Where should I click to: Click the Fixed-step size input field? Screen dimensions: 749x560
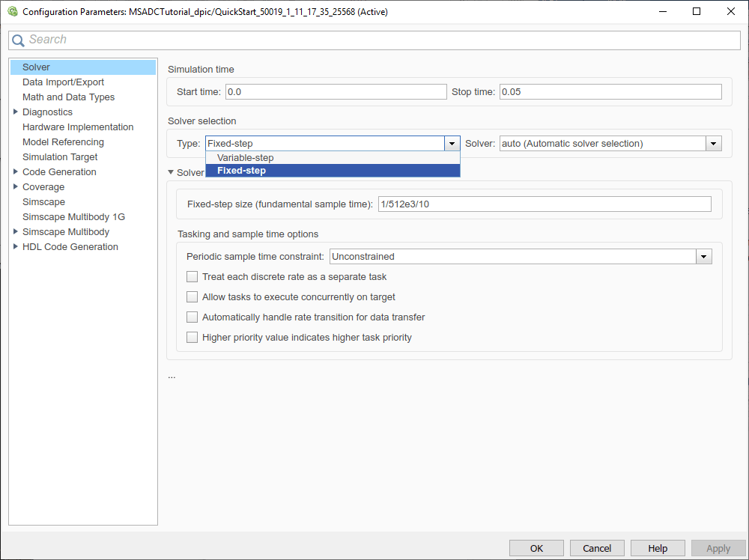click(544, 204)
